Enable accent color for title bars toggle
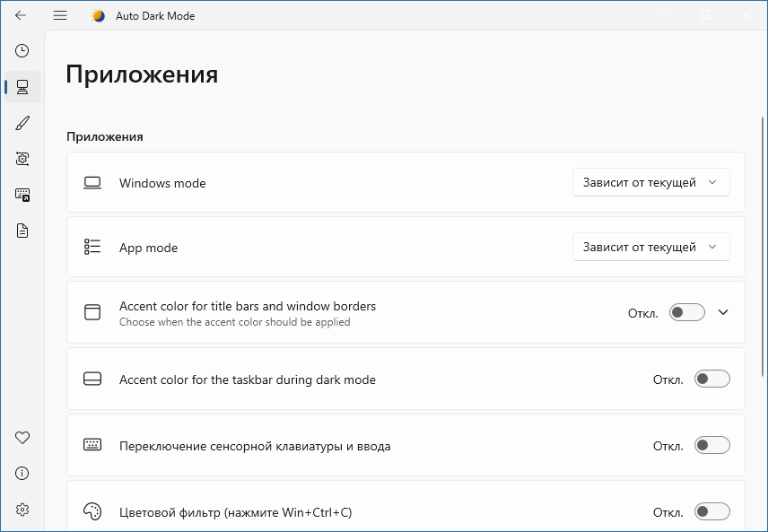768x532 pixels. click(686, 312)
